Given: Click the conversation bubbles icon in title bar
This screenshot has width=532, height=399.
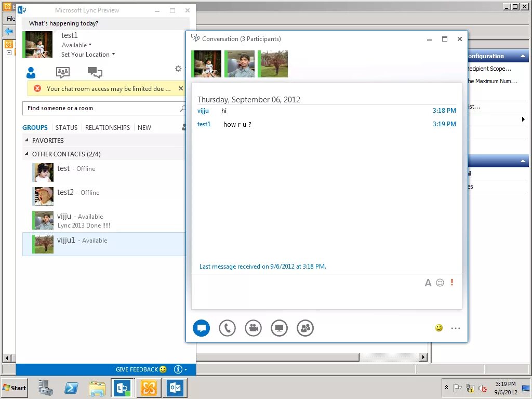Looking at the screenshot, I should [x=195, y=38].
